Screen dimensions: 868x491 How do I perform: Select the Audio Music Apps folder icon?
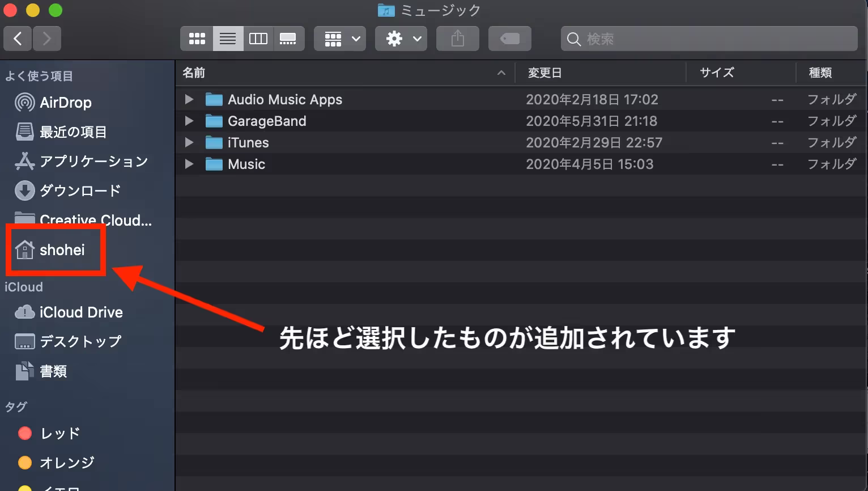click(x=214, y=100)
